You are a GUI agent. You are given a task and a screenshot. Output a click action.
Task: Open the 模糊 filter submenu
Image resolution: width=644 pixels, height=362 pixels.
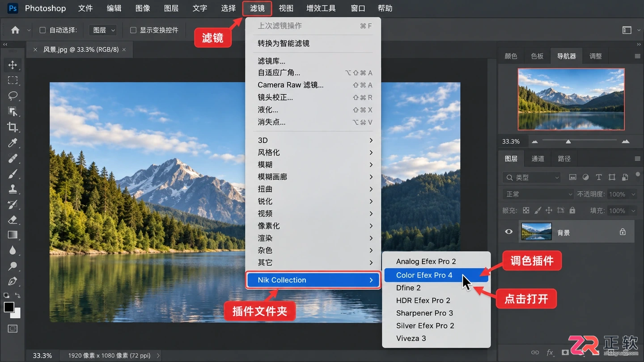coord(313,165)
